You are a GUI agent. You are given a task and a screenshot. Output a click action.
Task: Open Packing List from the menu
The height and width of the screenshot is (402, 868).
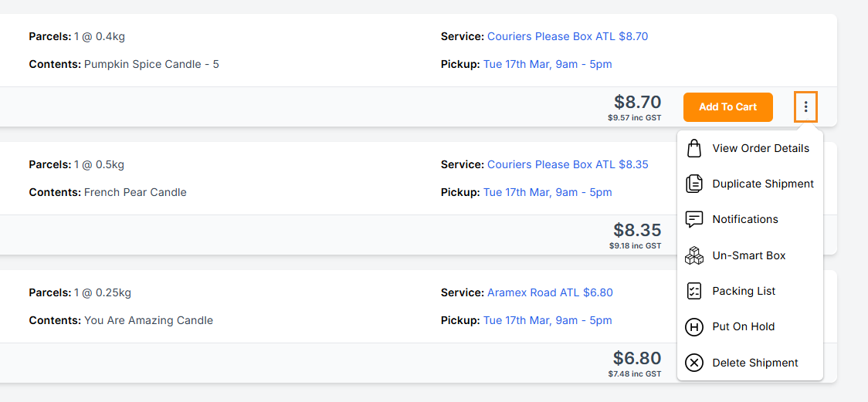(x=744, y=291)
